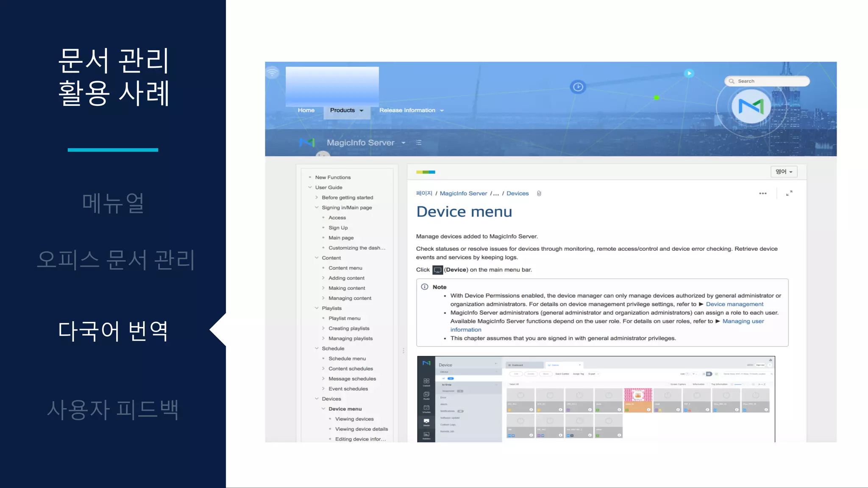Click the paperclip attachments icon in breadcrumb

coord(539,194)
